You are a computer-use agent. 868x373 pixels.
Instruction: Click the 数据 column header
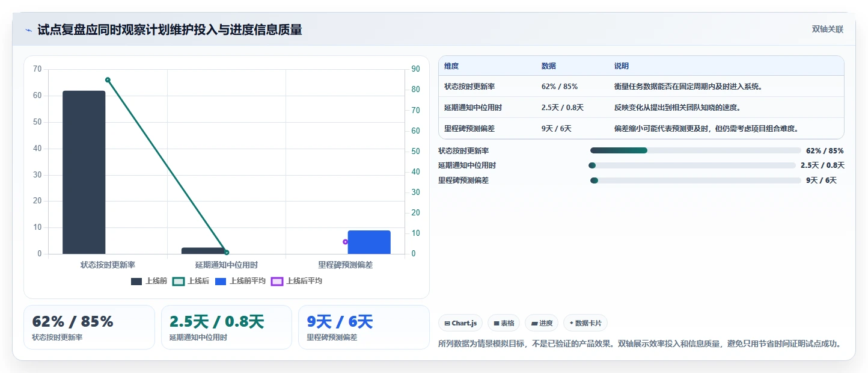pos(549,66)
